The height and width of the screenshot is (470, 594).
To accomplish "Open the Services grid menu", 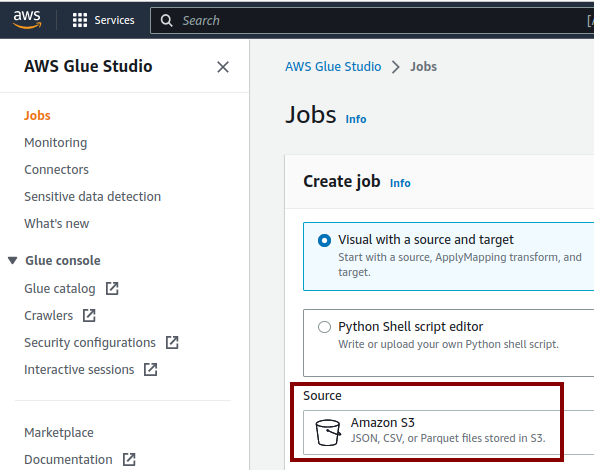I will point(80,20).
